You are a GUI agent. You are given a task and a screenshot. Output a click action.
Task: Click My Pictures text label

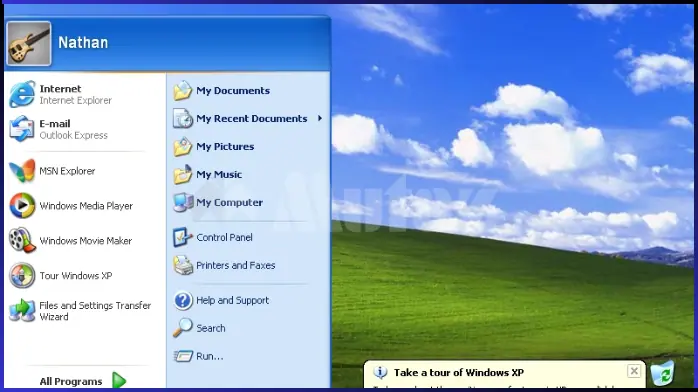pos(225,146)
